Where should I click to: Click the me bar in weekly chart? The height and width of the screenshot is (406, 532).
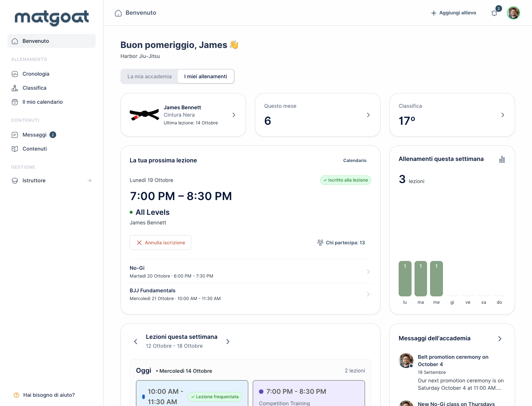(x=436, y=279)
